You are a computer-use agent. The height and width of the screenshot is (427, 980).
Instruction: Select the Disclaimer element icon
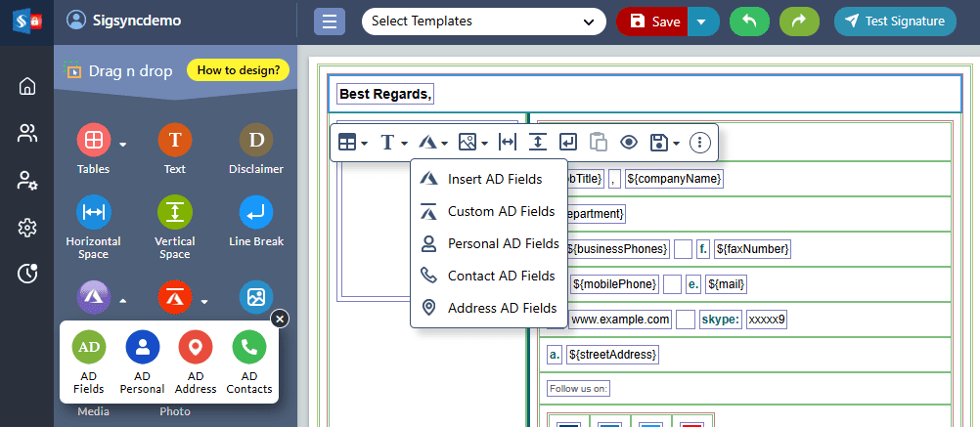point(256,140)
